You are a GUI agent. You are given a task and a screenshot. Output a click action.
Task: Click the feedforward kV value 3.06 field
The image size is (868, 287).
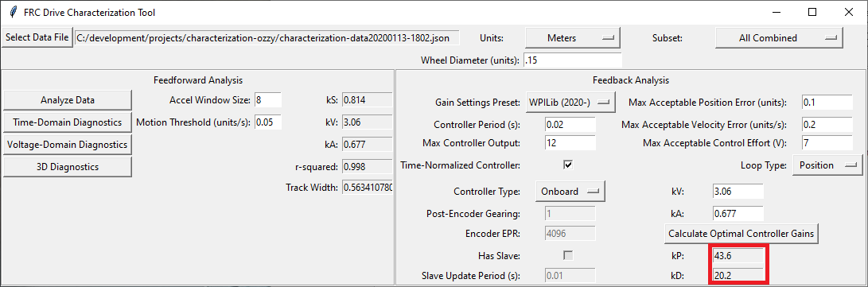click(367, 122)
